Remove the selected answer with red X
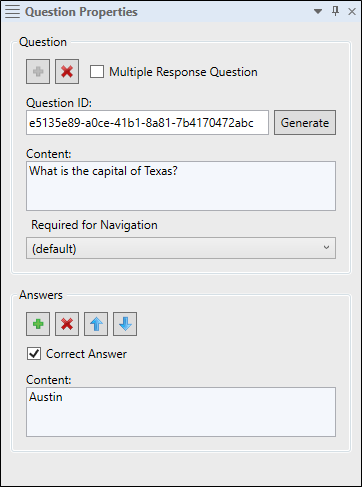 (67, 324)
